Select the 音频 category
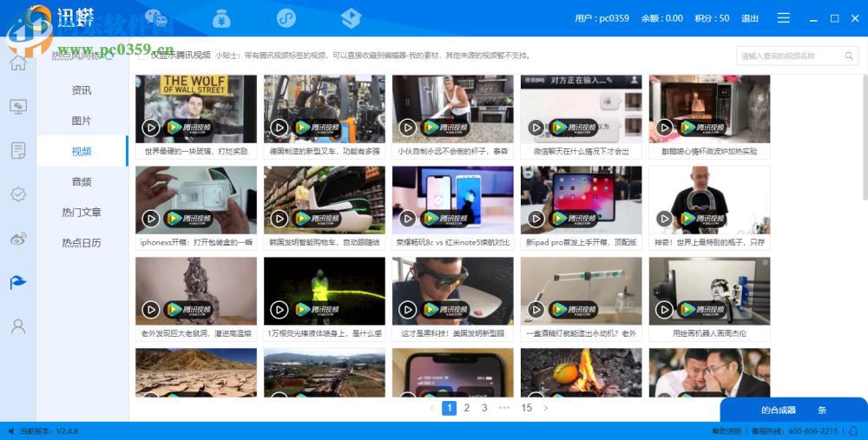Image resolution: width=868 pixels, height=440 pixels. pos(82,181)
